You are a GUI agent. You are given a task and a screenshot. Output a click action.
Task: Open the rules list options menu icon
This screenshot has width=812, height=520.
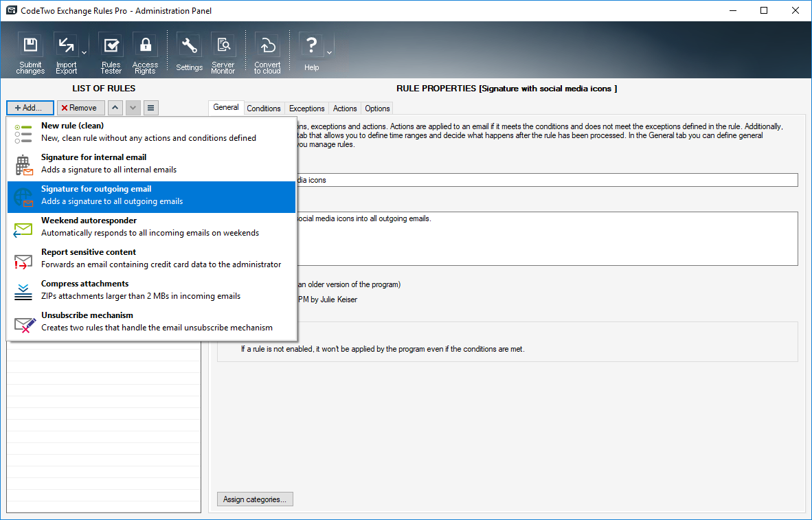pos(150,108)
